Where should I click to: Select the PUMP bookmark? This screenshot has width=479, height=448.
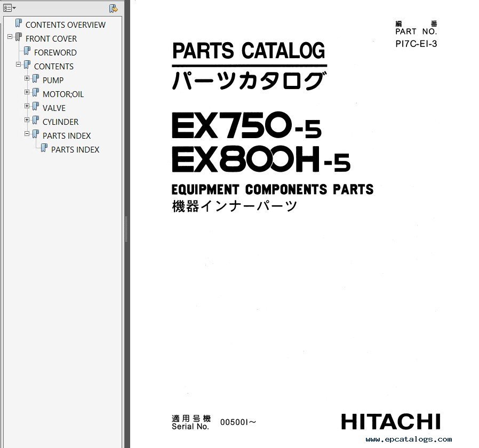click(53, 80)
